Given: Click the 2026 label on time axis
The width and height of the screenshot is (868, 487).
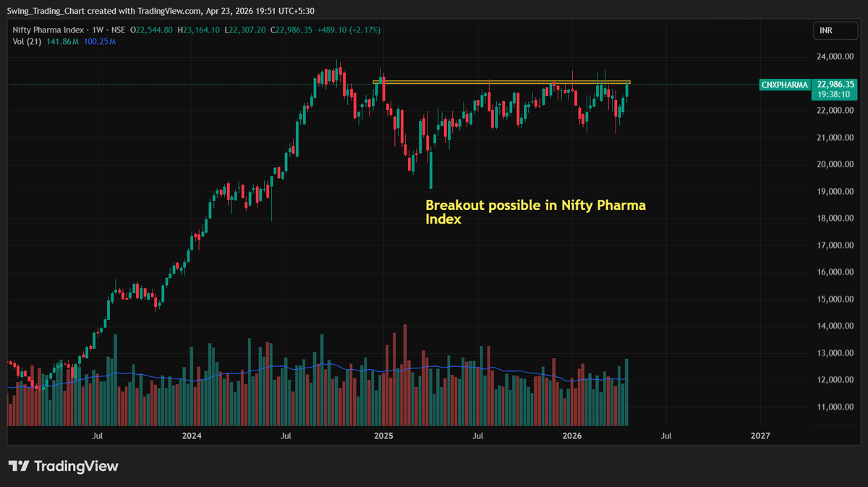Looking at the screenshot, I should click(x=572, y=436).
